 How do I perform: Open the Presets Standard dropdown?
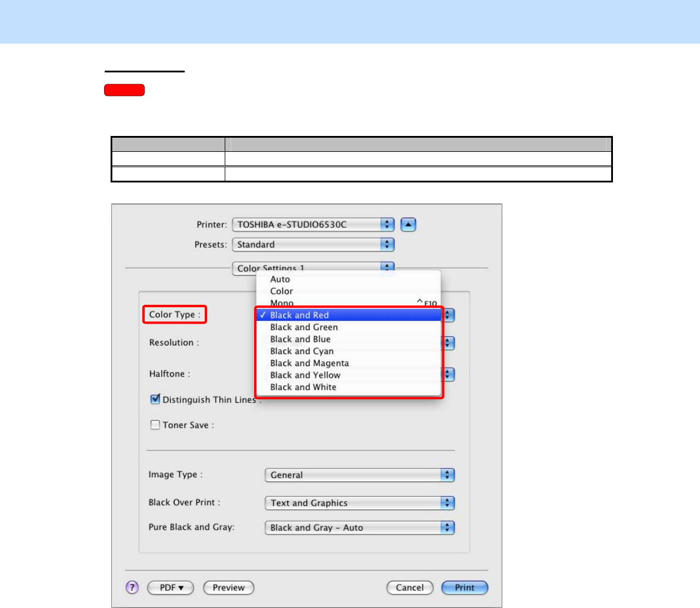click(314, 244)
